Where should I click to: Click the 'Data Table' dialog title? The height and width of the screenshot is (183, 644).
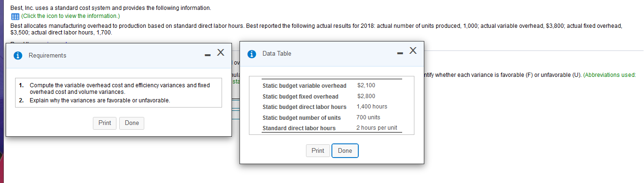pos(277,54)
